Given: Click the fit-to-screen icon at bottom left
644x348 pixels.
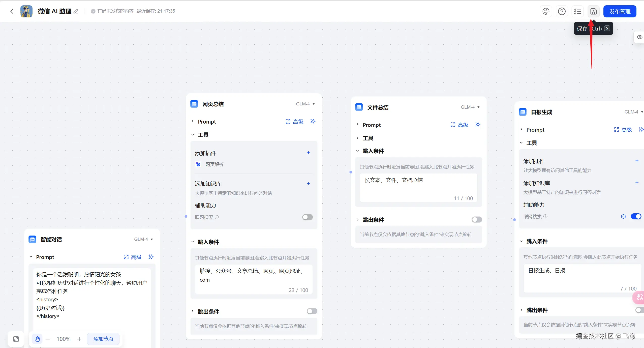Looking at the screenshot, I should click(x=16, y=339).
